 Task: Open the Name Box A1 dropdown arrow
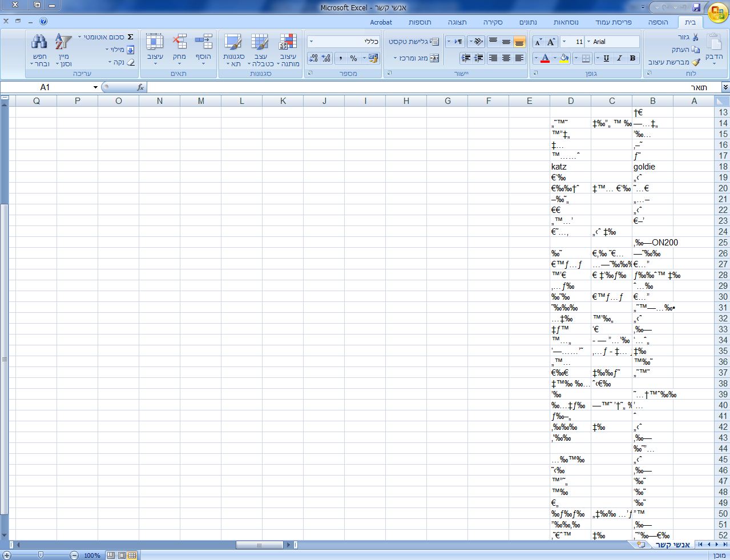click(x=95, y=87)
